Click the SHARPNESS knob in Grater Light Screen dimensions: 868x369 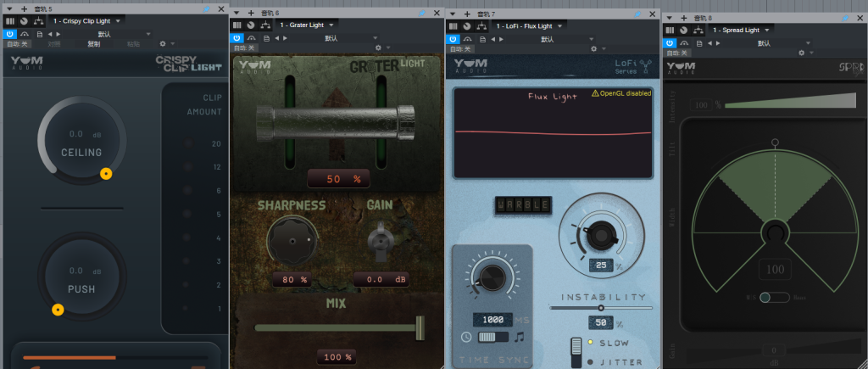point(292,241)
